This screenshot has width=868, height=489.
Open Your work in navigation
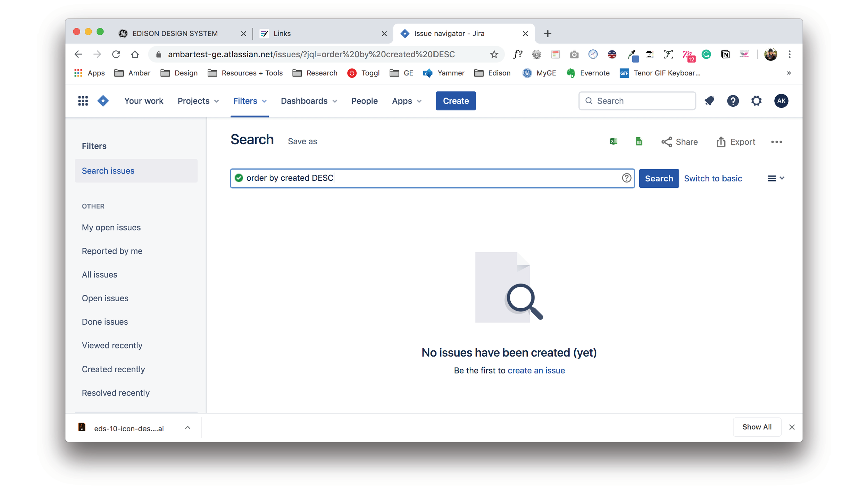pos(144,101)
